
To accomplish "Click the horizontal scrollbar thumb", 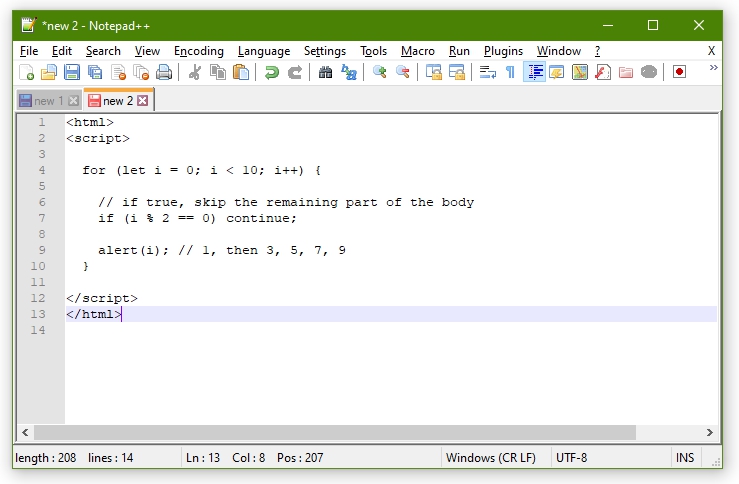I will pos(335,432).
